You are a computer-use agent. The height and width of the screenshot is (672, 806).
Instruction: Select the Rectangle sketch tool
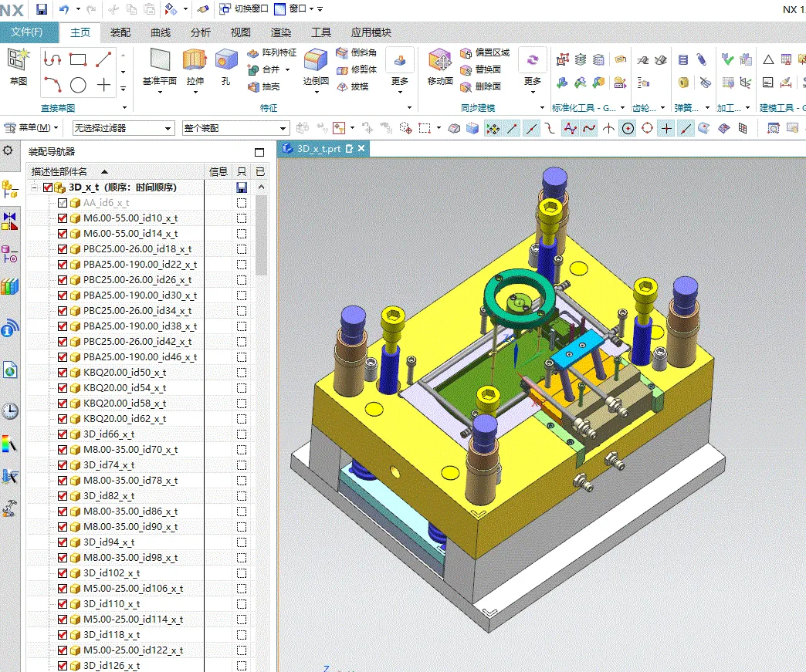tap(78, 59)
